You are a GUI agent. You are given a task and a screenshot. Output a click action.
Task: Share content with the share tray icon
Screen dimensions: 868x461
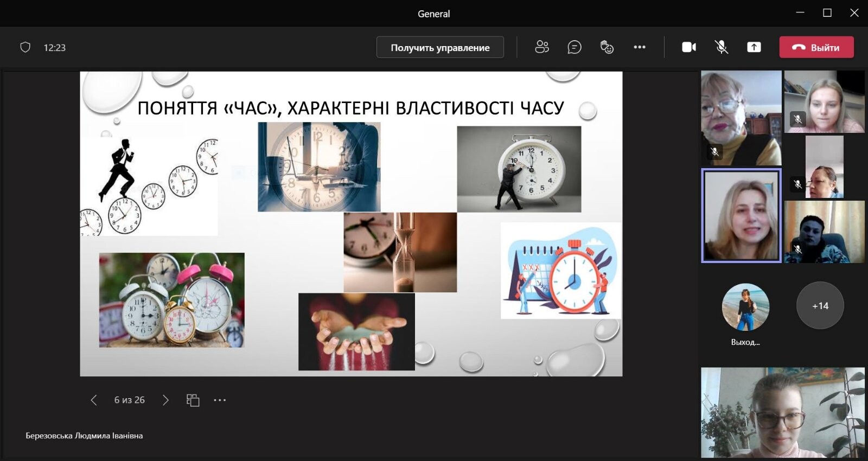pos(754,47)
